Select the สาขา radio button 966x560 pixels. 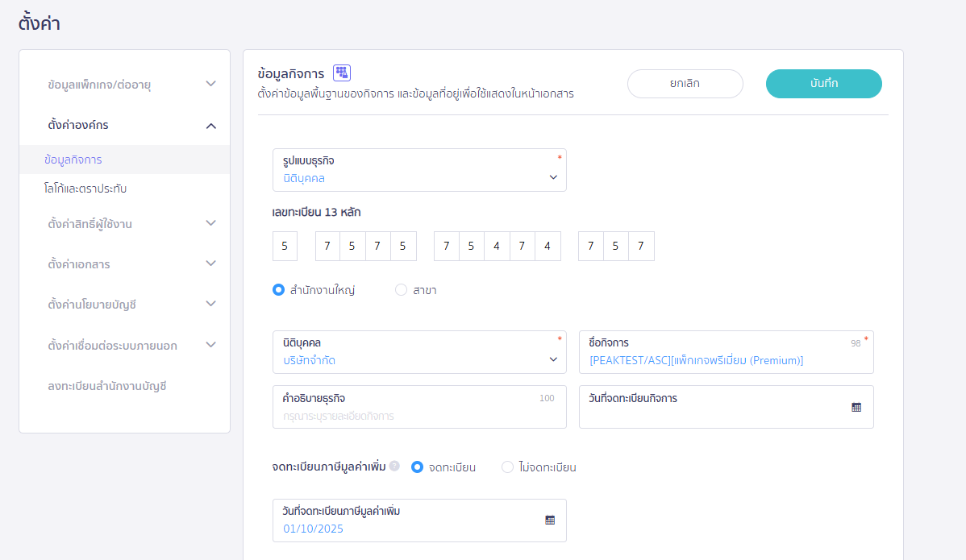(x=401, y=290)
